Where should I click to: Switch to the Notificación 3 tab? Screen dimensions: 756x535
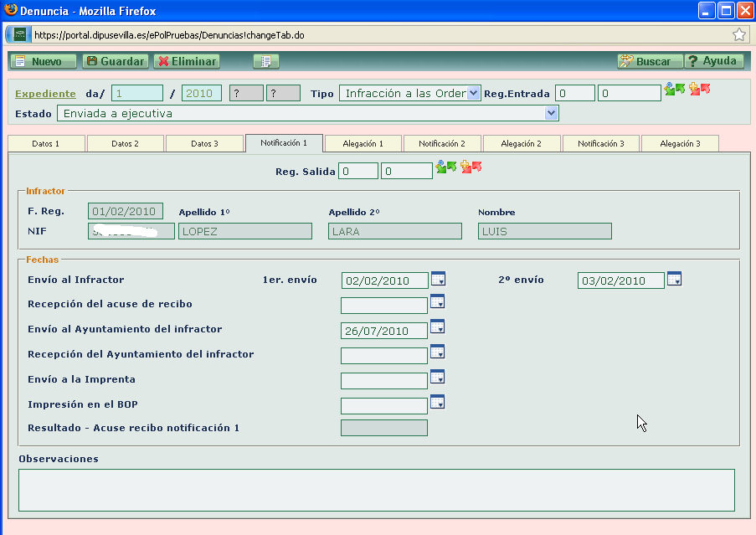(599, 142)
